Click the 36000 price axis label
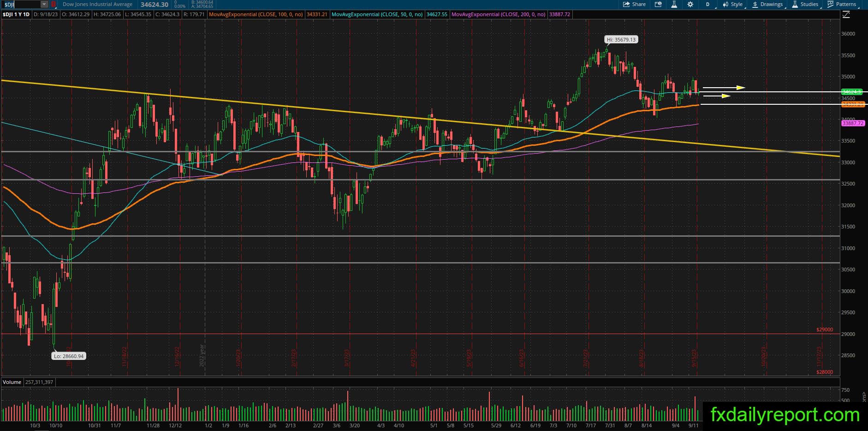The image size is (868, 431). pos(848,34)
